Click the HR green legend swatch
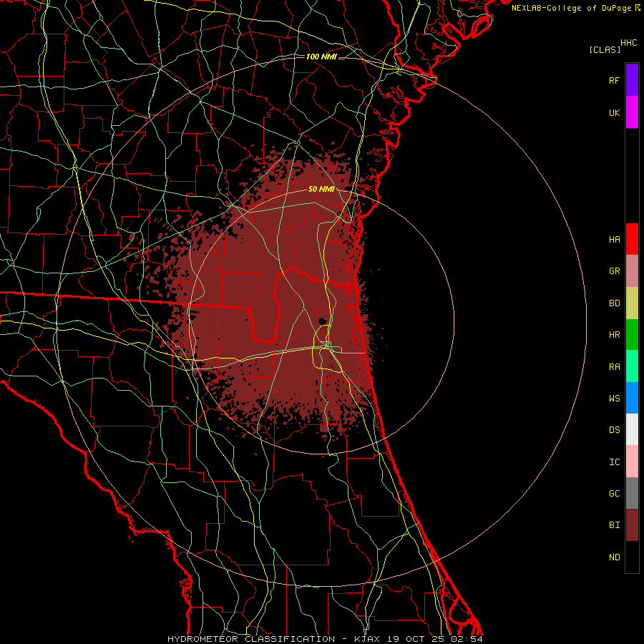The image size is (644, 644). [x=632, y=335]
